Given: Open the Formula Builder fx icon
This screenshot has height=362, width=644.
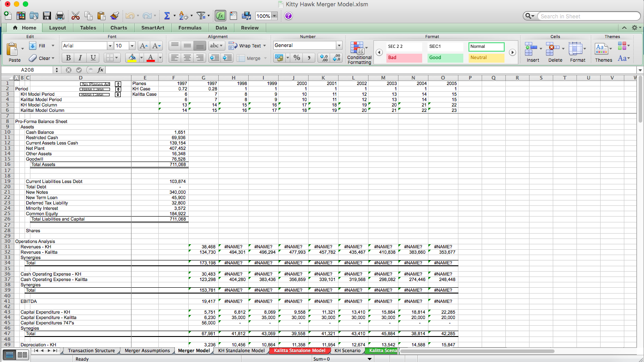Looking at the screenshot, I should (x=220, y=15).
